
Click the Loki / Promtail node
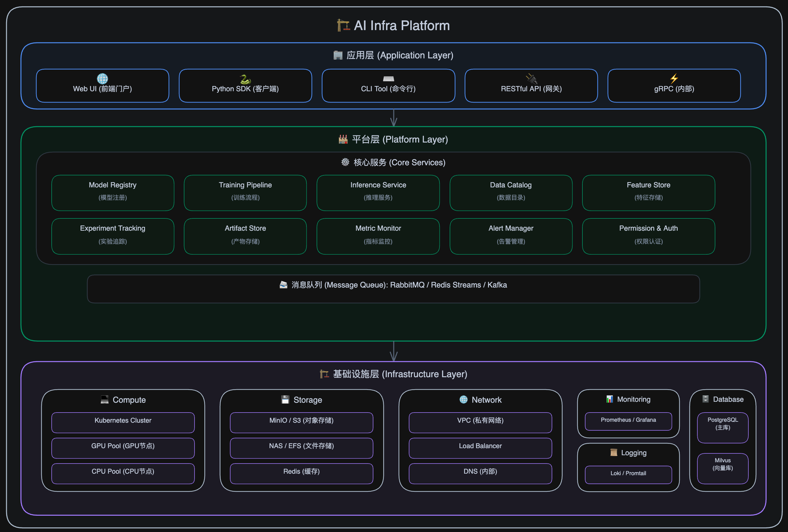pos(628,475)
